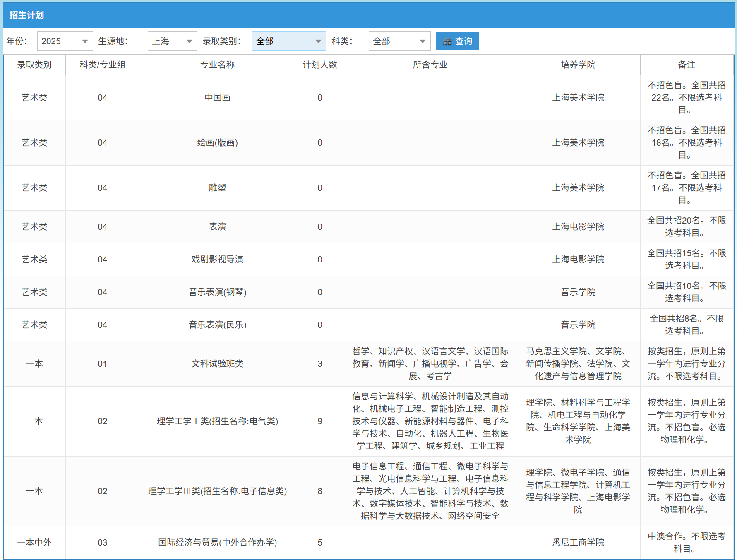The width and height of the screenshot is (737, 560).
Task: Click the binoculars icon in 查询 button
Action: coord(447,41)
